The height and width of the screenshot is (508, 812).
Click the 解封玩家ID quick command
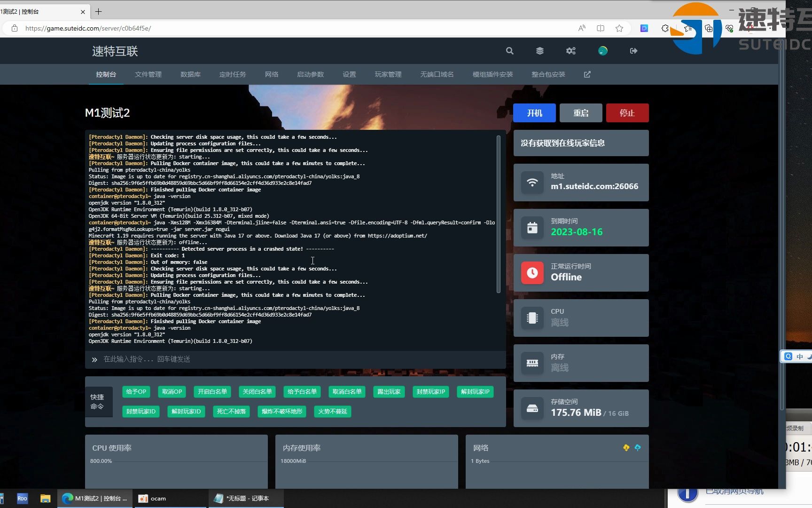[186, 412]
